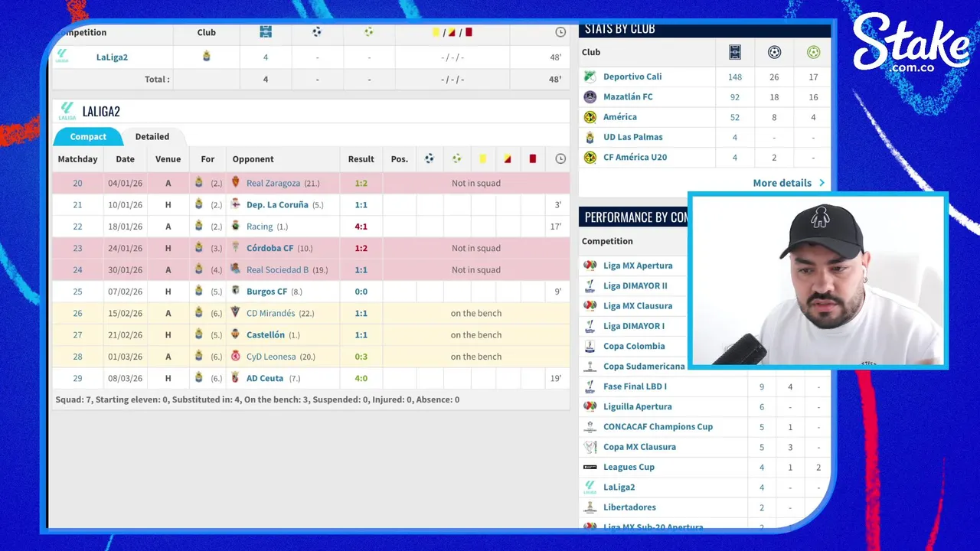The image size is (980, 551).
Task: Click the assists icon in match table header
Action: [457, 158]
